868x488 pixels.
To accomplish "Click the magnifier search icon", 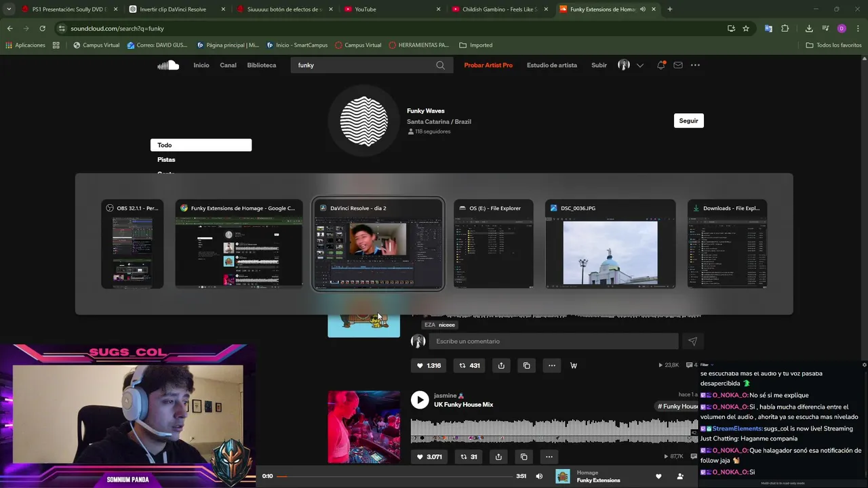I will (441, 65).
